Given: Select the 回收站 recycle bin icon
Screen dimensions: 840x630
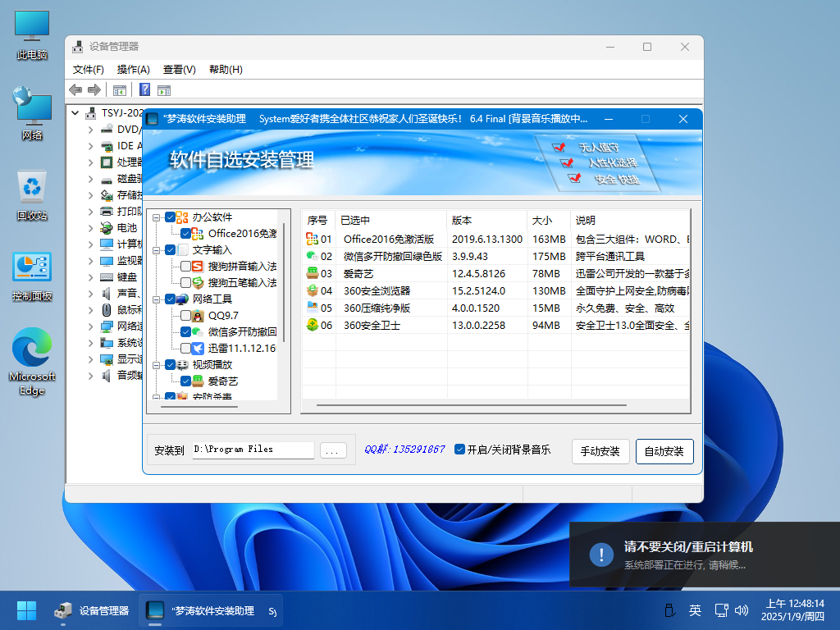Looking at the screenshot, I should [32, 195].
